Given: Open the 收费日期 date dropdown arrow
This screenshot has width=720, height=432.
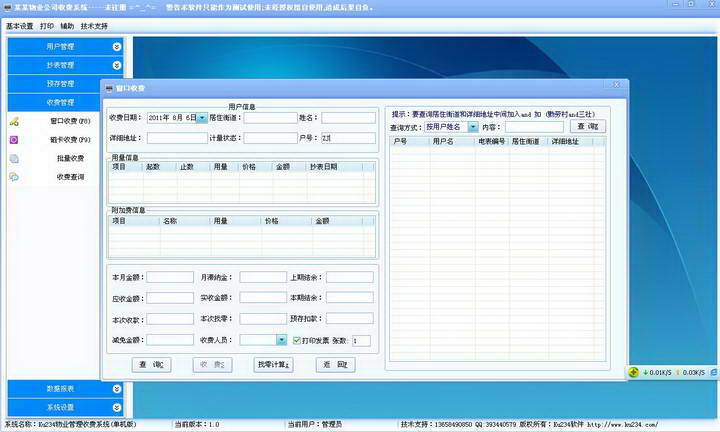Looking at the screenshot, I should [x=202, y=118].
